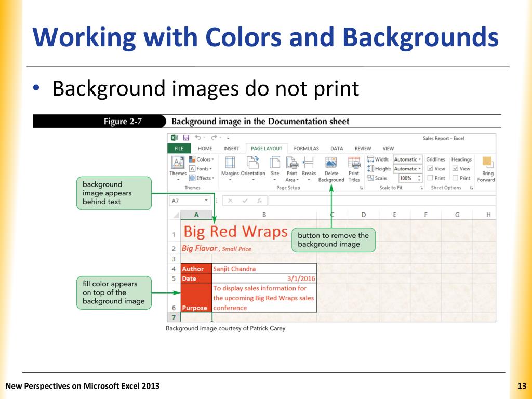This screenshot has height=399, width=532.
Task: Click the Breaks icon
Action: [309, 163]
